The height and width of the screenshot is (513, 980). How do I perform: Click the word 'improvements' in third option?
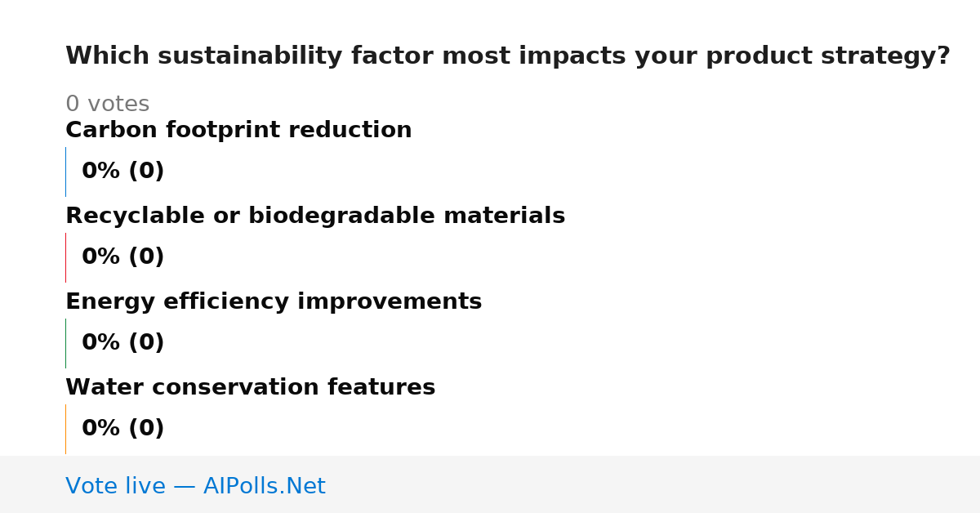coord(390,301)
